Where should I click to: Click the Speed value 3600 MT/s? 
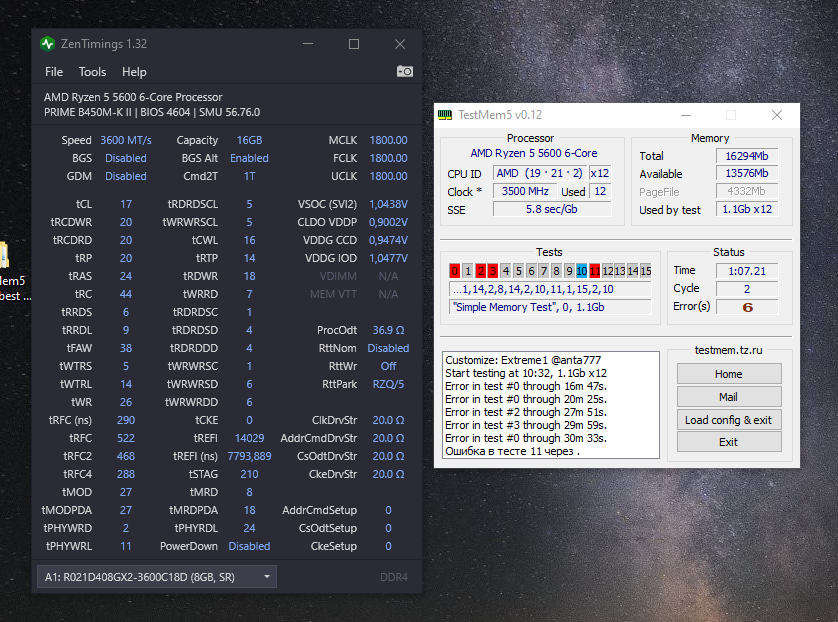[126, 140]
